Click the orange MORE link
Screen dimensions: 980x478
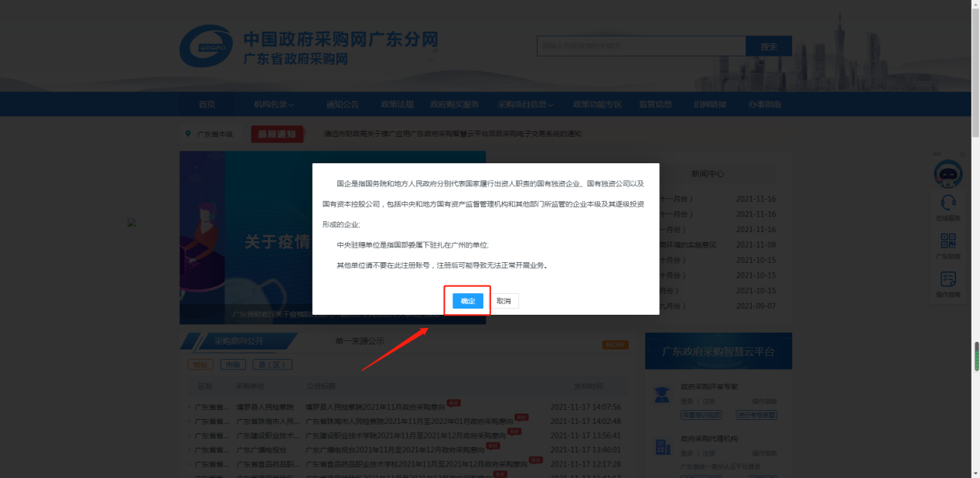click(615, 344)
